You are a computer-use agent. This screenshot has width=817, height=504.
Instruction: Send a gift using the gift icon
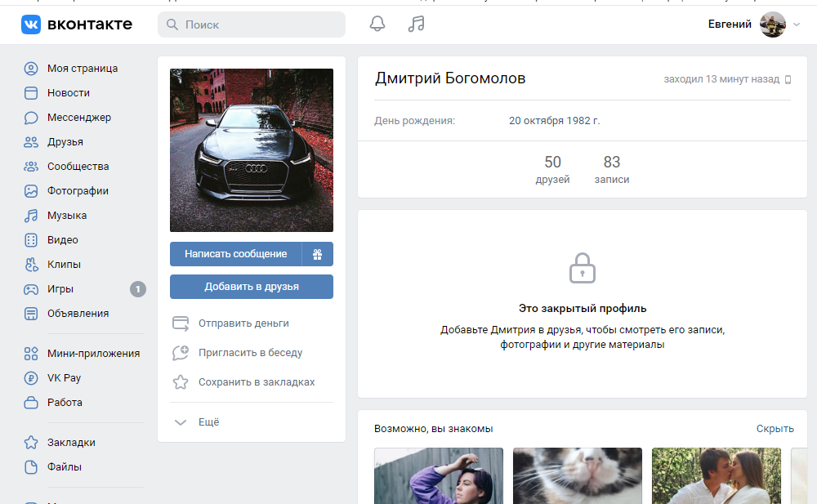click(x=317, y=254)
